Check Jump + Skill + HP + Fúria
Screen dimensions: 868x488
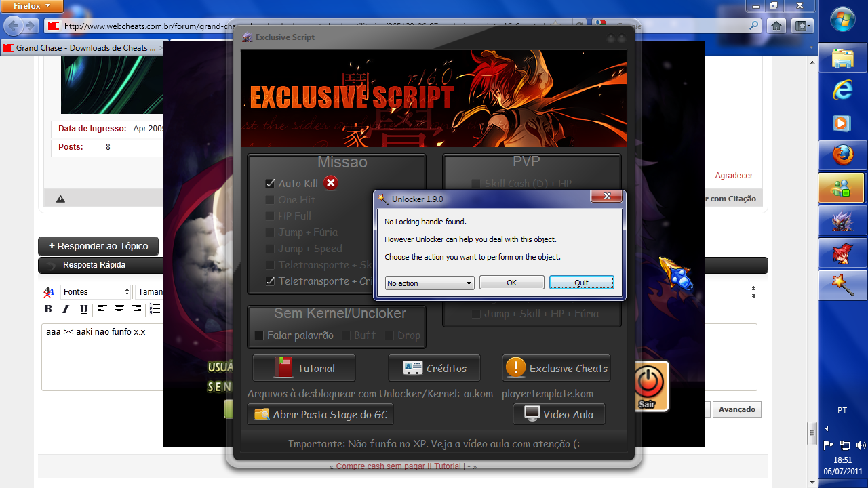(476, 314)
